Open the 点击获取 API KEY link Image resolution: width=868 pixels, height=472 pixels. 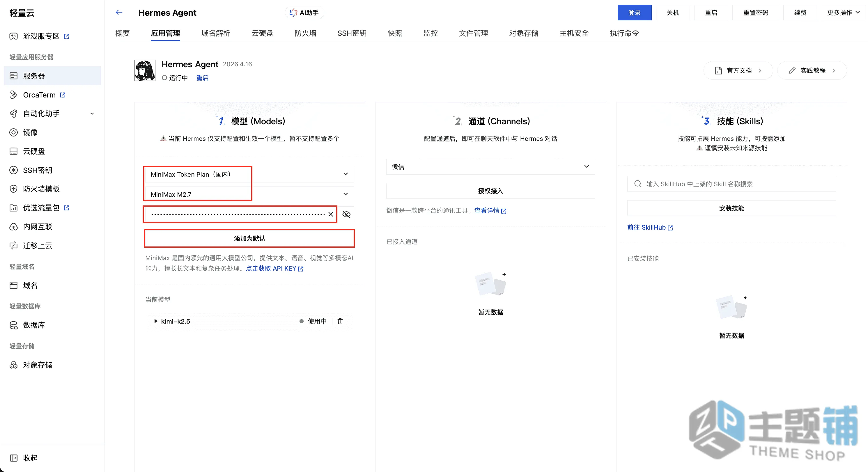pos(274,269)
